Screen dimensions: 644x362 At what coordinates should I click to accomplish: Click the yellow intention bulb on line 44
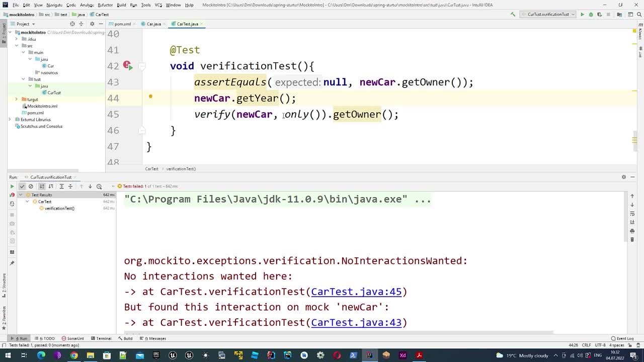pyautogui.click(x=150, y=96)
